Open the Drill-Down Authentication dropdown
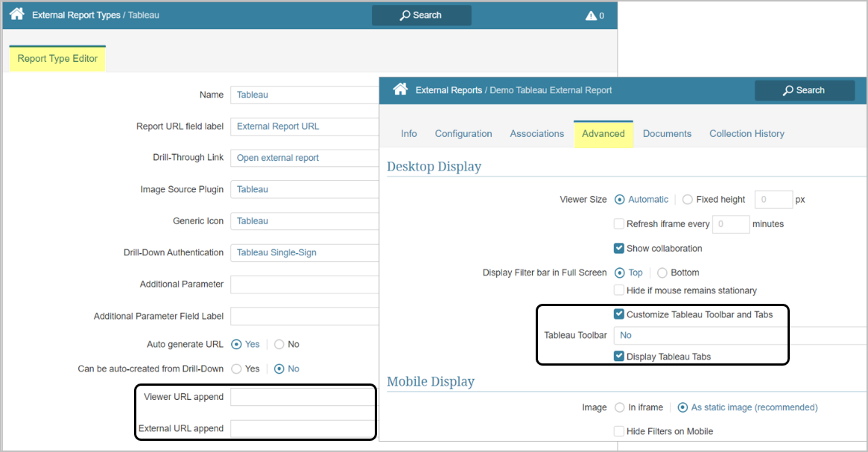The width and height of the screenshot is (868, 452). tap(305, 252)
